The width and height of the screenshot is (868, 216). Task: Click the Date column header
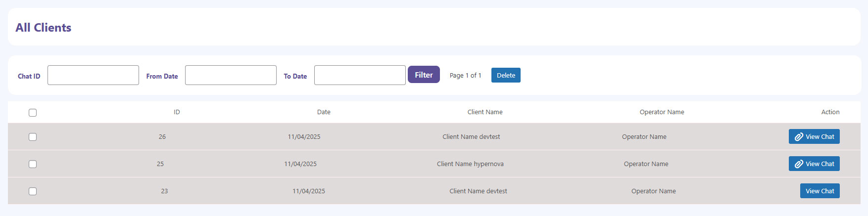(x=324, y=112)
